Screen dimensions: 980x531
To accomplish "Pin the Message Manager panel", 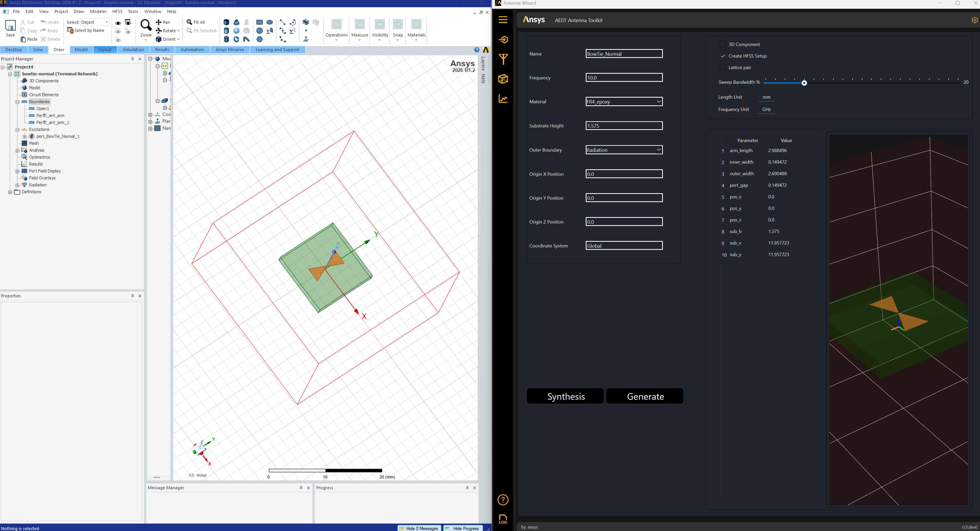I will (301, 488).
